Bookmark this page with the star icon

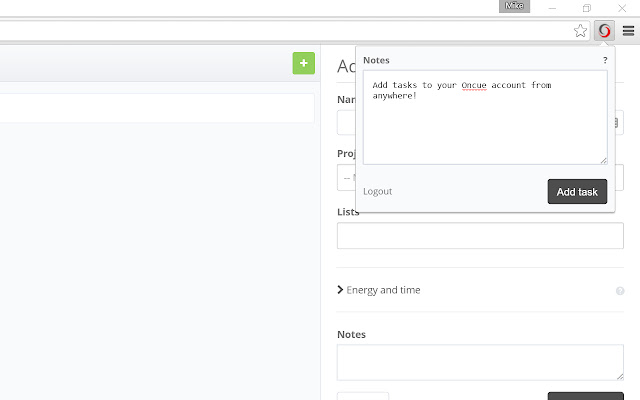point(580,31)
